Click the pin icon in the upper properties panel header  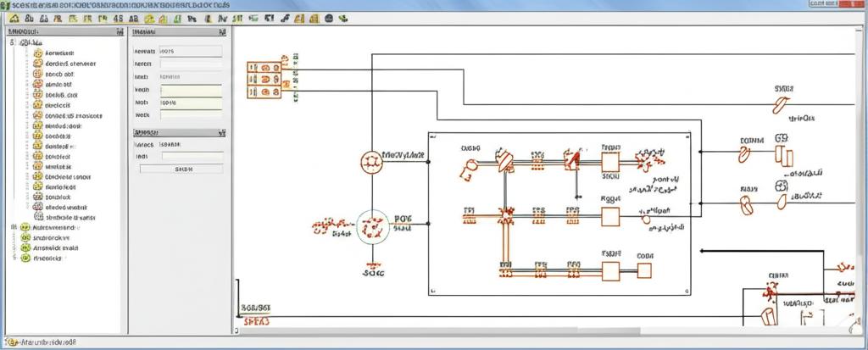pyautogui.click(x=225, y=31)
